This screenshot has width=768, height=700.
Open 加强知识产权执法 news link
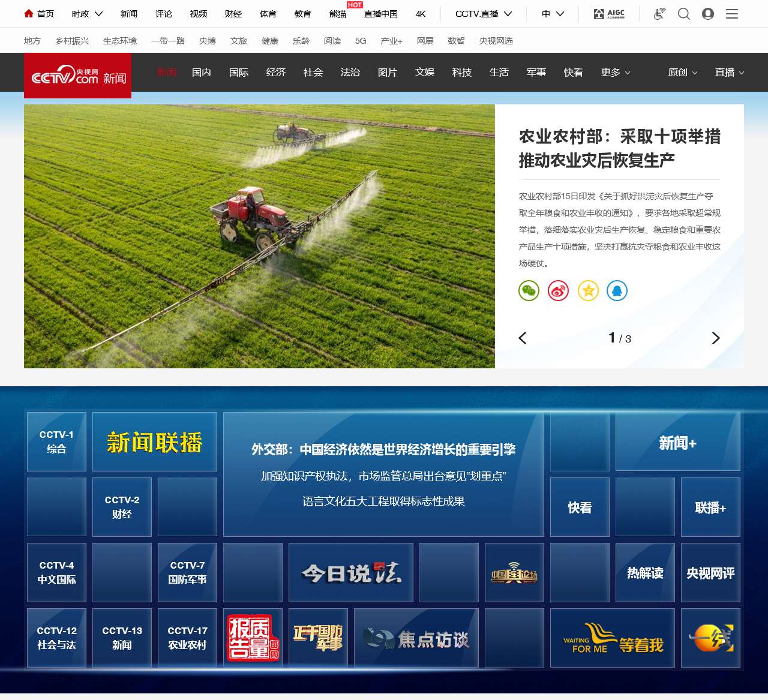pyautogui.click(x=383, y=476)
